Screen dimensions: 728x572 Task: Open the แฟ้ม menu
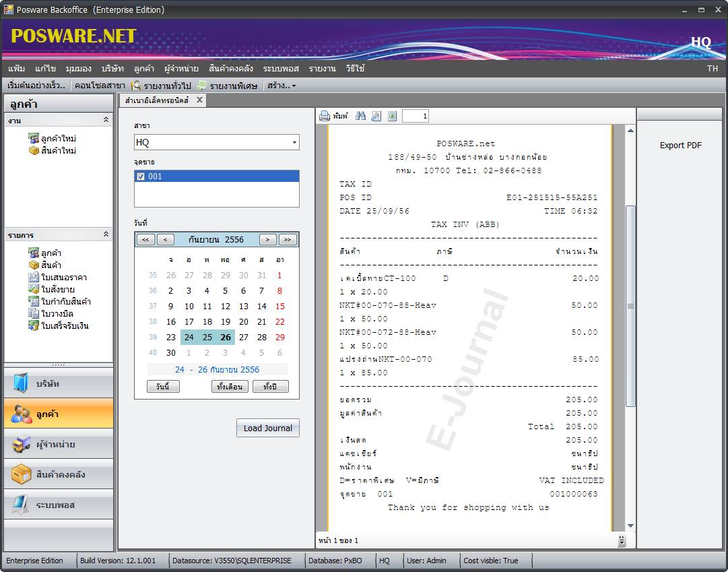click(17, 69)
